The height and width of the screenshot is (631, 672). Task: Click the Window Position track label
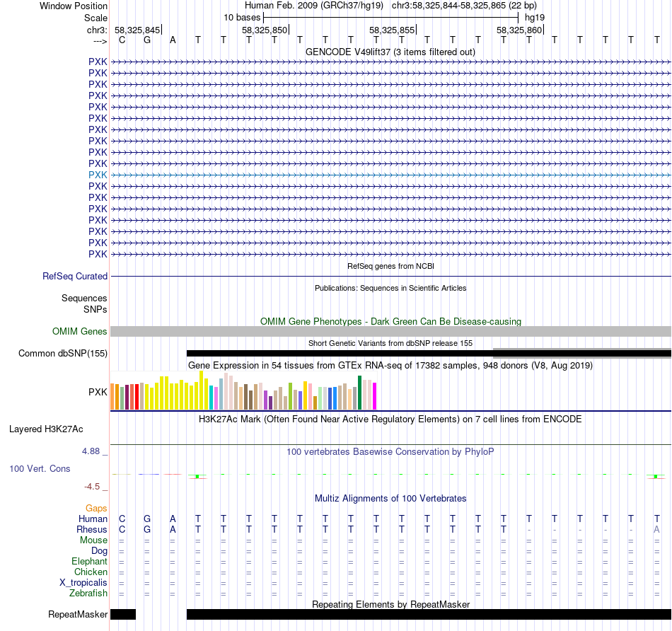(x=74, y=6)
